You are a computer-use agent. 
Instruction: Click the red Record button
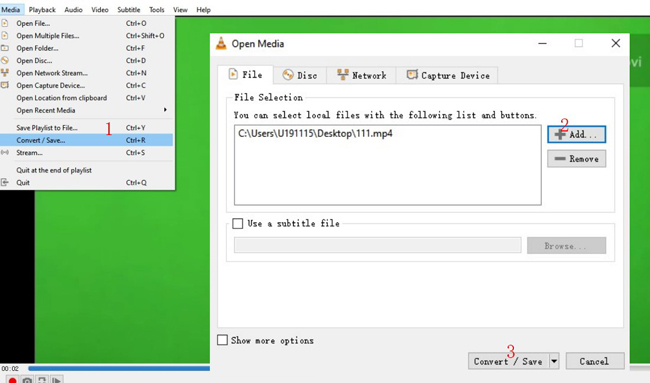click(x=12, y=380)
